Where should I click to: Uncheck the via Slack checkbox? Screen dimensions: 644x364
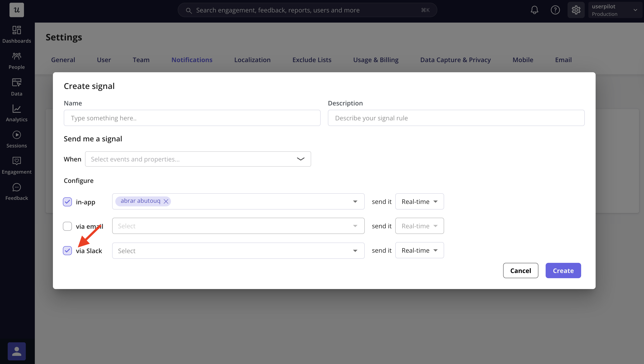(67, 250)
